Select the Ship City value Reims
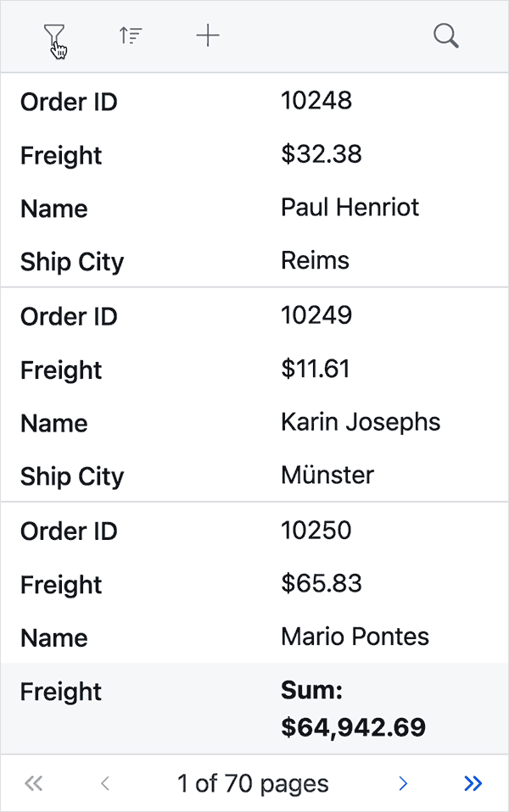 tap(315, 260)
